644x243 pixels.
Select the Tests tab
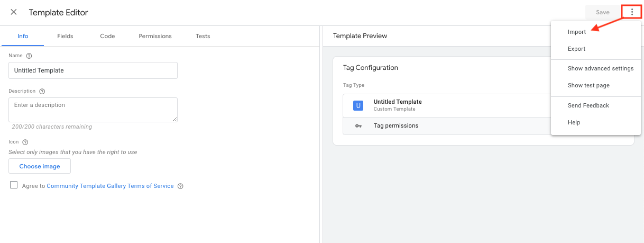[203, 36]
